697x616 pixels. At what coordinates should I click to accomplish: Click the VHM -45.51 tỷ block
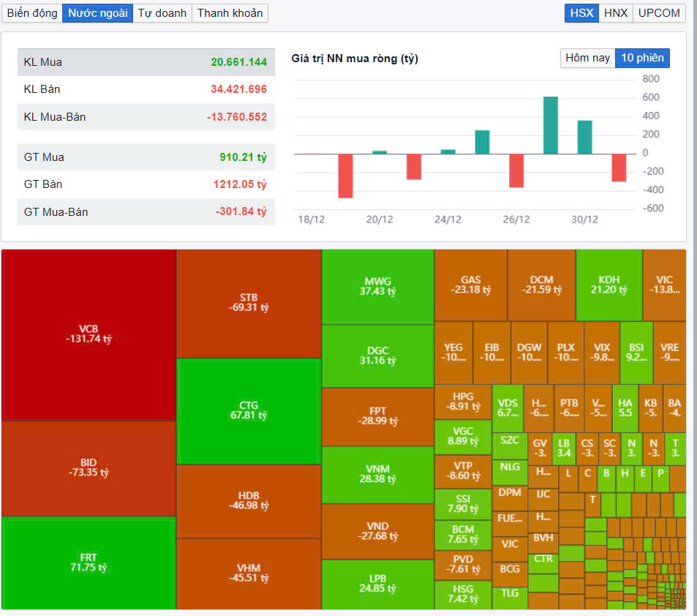click(x=249, y=574)
